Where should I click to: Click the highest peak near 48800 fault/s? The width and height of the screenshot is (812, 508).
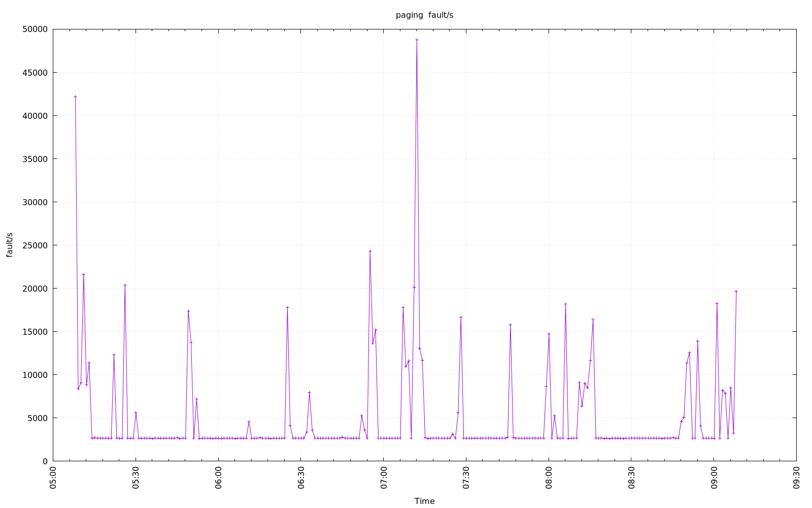417,40
